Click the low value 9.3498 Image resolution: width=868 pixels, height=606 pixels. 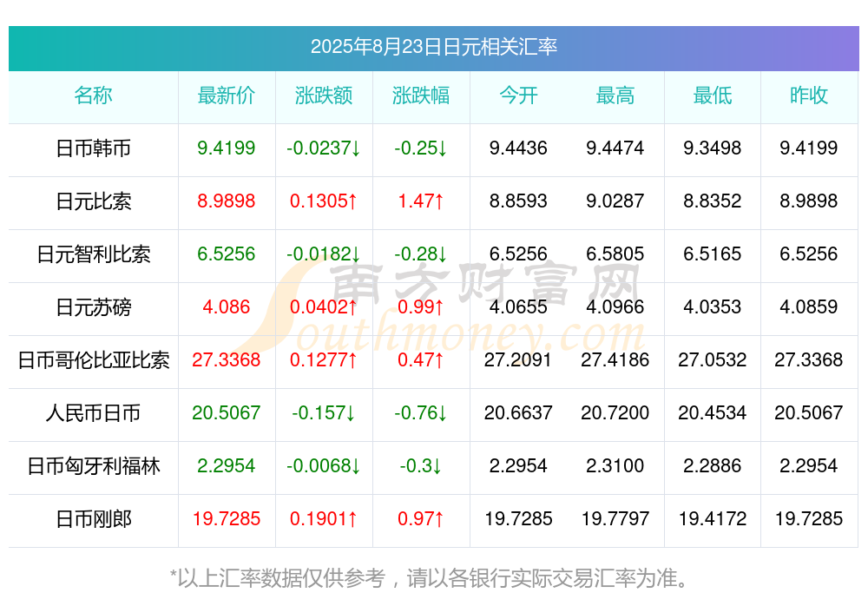point(713,148)
